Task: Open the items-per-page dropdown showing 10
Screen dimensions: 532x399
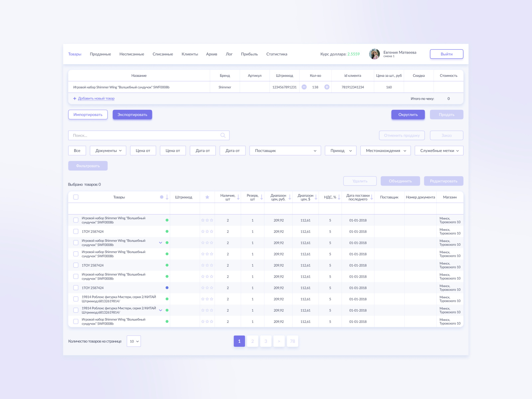Action: (x=133, y=341)
